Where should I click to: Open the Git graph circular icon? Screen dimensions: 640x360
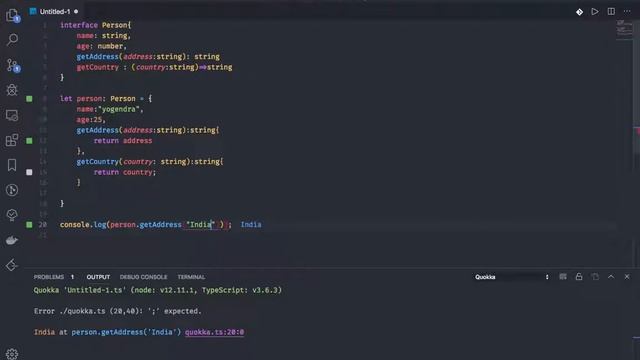12,190
